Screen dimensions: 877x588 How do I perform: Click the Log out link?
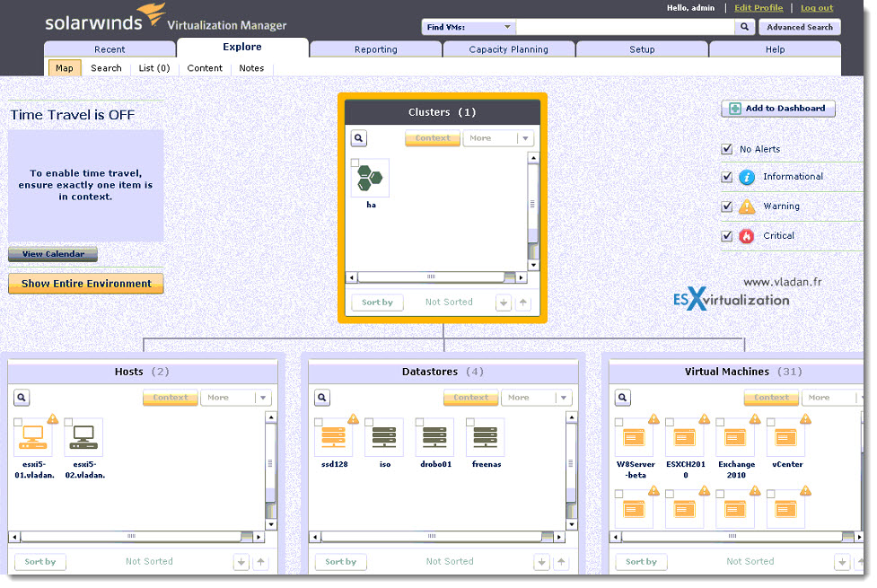coord(817,8)
